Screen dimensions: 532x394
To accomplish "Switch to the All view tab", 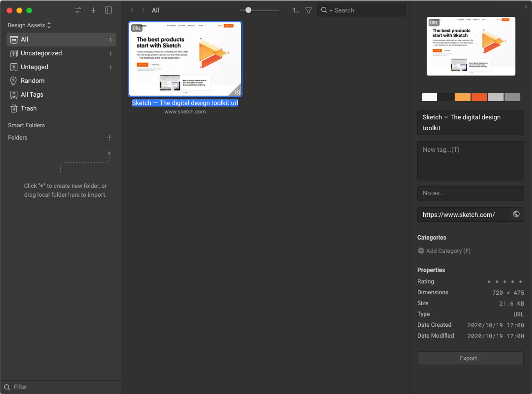I will pyautogui.click(x=155, y=10).
